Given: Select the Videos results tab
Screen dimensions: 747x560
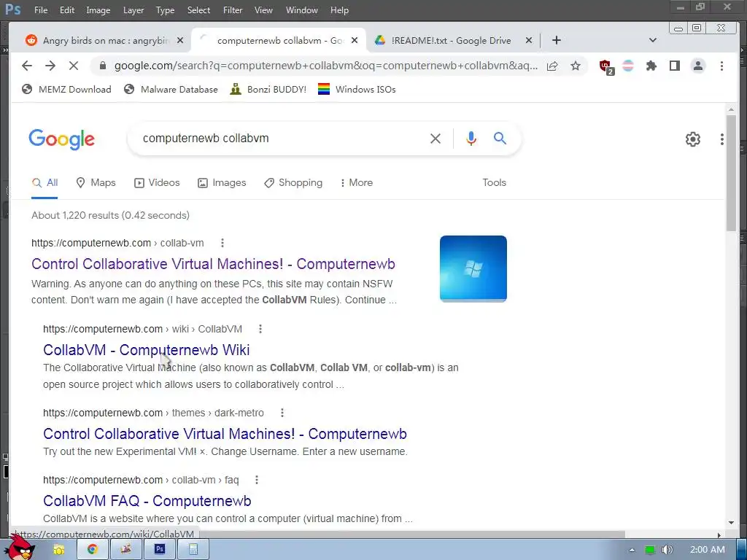Looking at the screenshot, I should click(x=157, y=183).
